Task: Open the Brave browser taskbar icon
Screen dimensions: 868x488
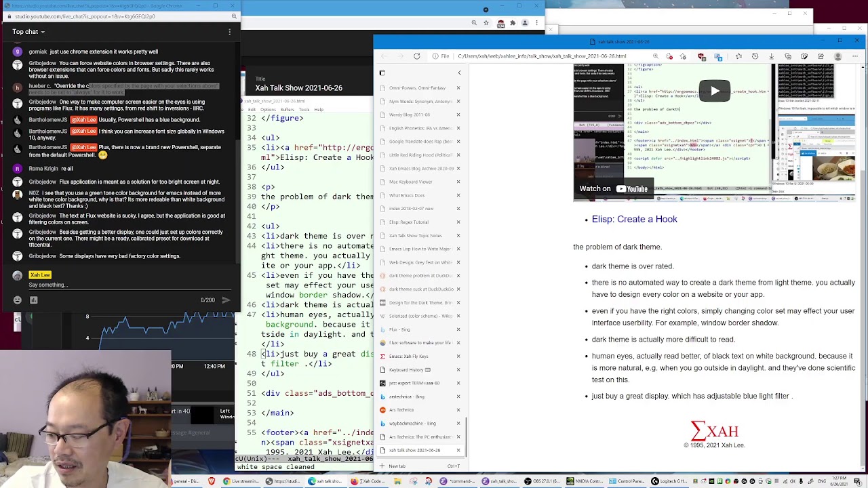Action: [x=212, y=481]
